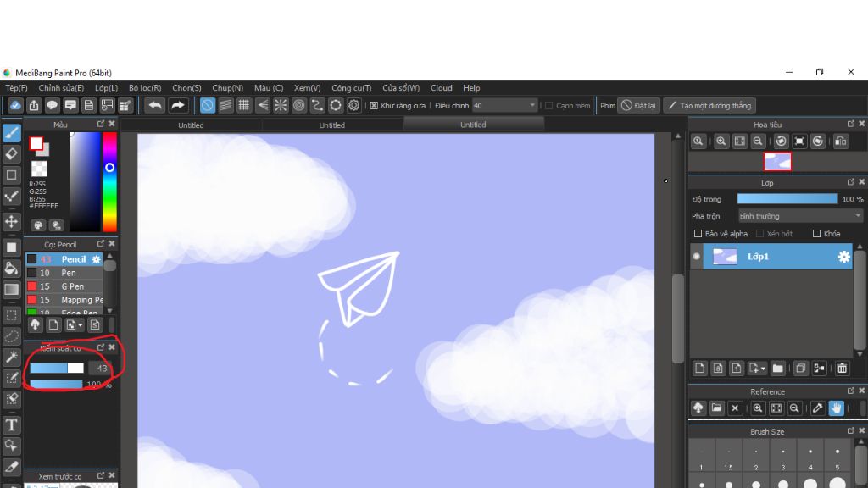Open the Chỉnh sửa(E) menu
This screenshot has width=868, height=488.
(61, 88)
